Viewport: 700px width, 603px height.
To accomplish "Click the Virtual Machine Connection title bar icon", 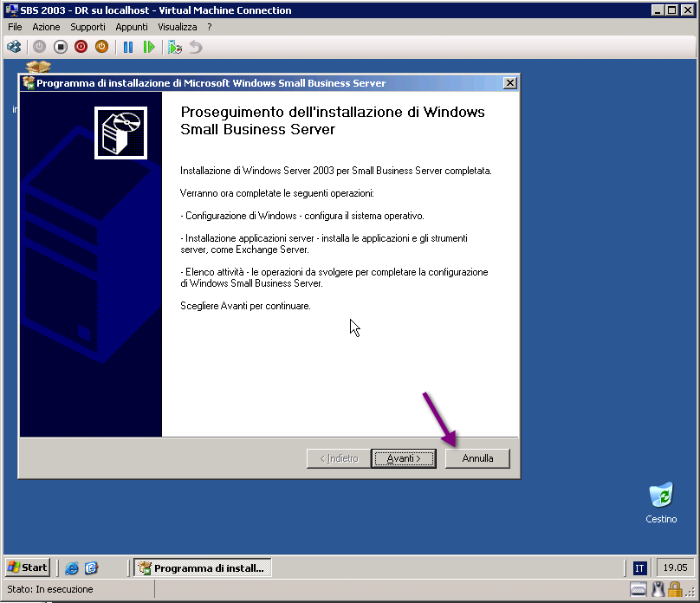I will tap(11, 10).
